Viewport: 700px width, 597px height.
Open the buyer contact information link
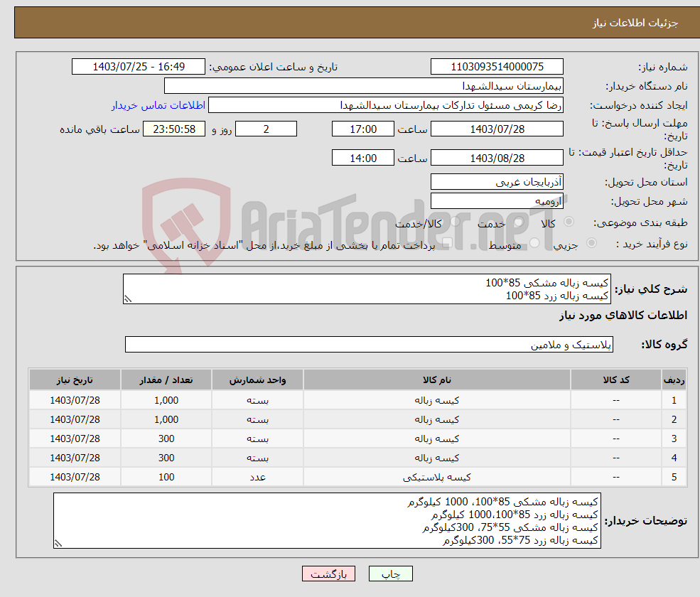(x=158, y=105)
